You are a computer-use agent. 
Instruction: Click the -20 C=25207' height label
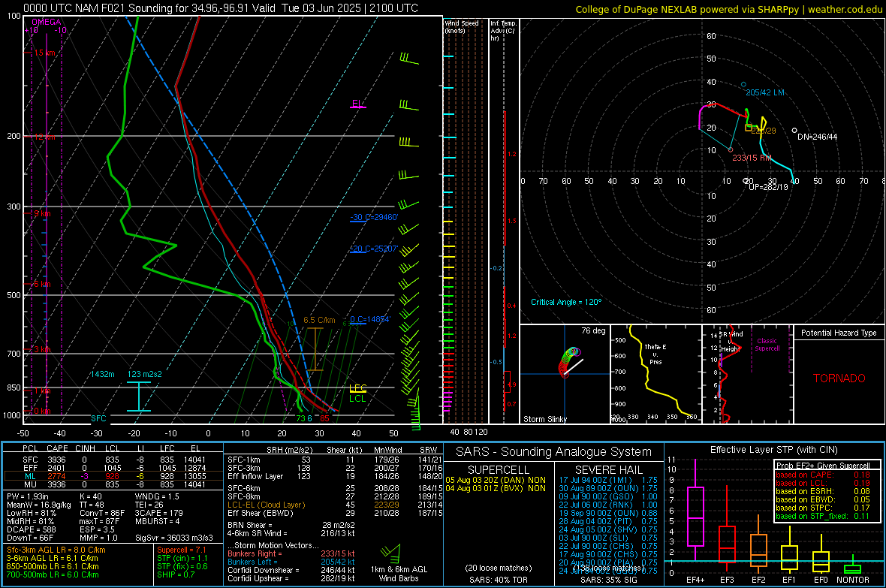(x=374, y=249)
